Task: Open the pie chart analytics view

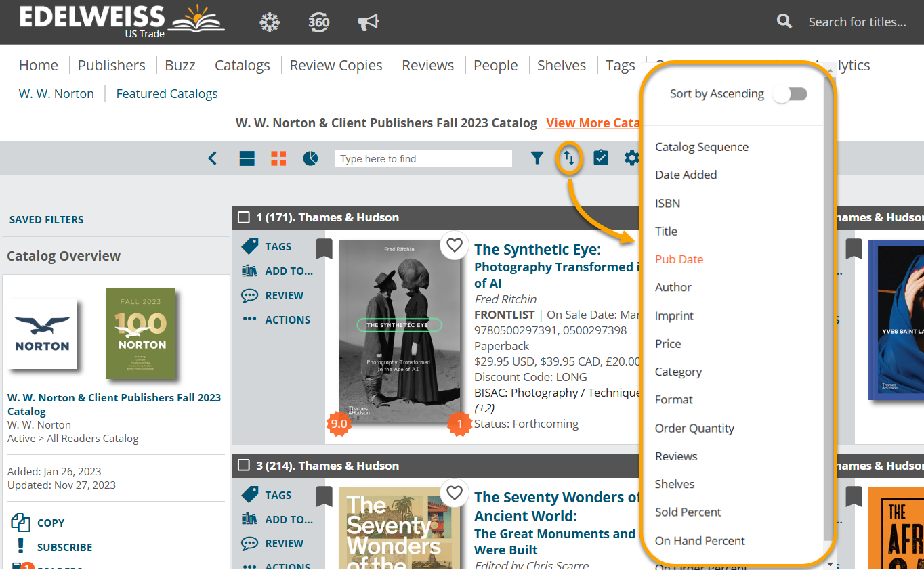Action: tap(310, 158)
